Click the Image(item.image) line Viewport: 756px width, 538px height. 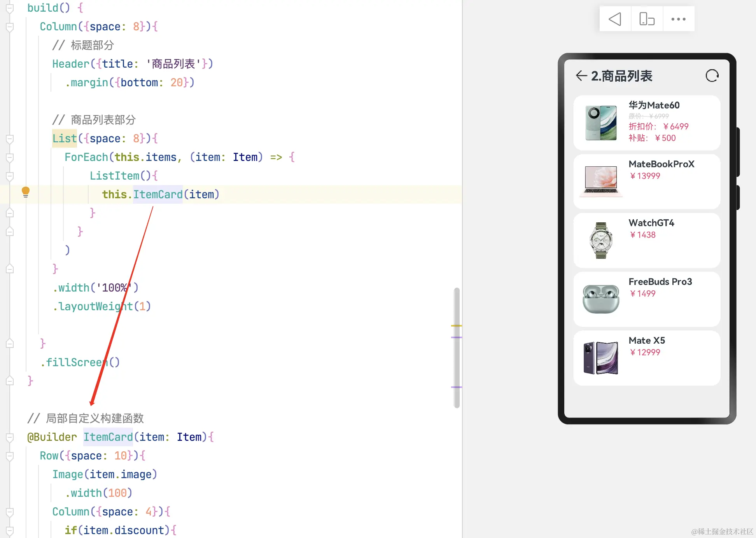[x=105, y=474]
